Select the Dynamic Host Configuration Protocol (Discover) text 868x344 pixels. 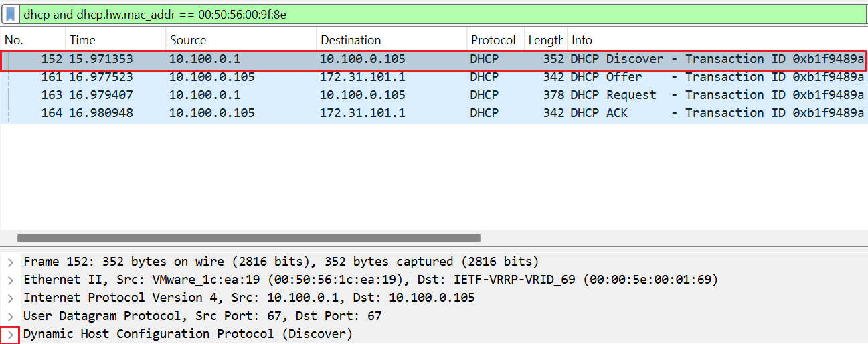pyautogui.click(x=187, y=334)
